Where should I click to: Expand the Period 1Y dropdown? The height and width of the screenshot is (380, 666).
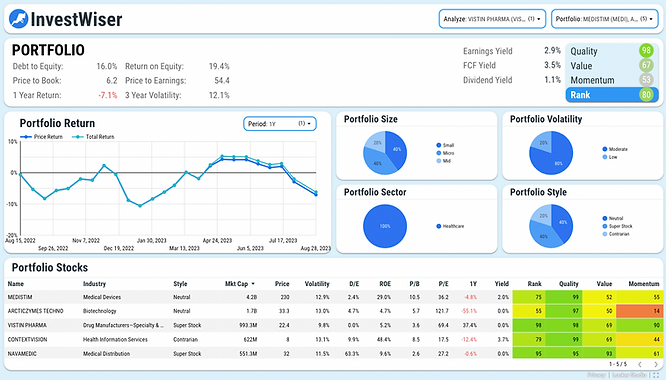click(279, 124)
